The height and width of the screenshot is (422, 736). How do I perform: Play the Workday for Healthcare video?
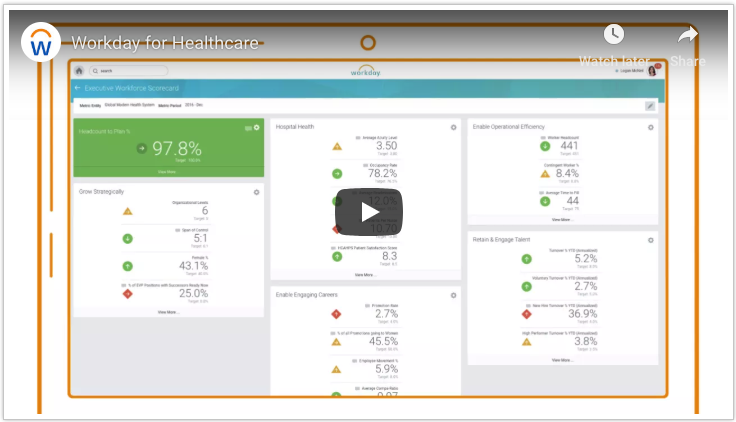pyautogui.click(x=368, y=212)
